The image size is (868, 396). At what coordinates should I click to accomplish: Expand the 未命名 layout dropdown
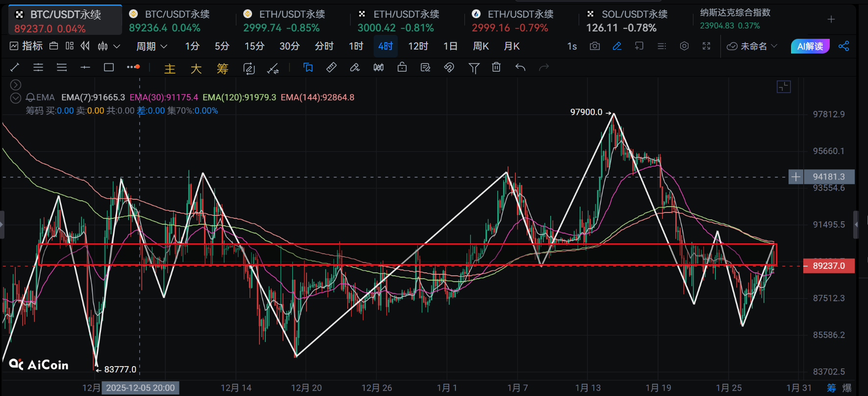coord(752,46)
